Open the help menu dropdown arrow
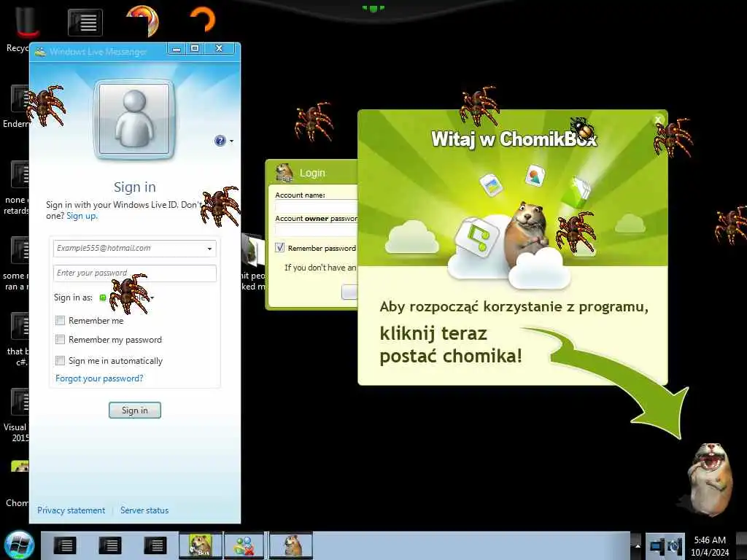 click(231, 141)
